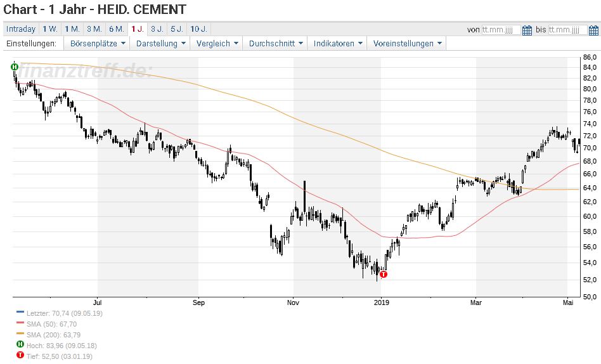The image size is (601, 364).
Task: Click the '64,0' y-axis price label
Action: click(x=590, y=188)
